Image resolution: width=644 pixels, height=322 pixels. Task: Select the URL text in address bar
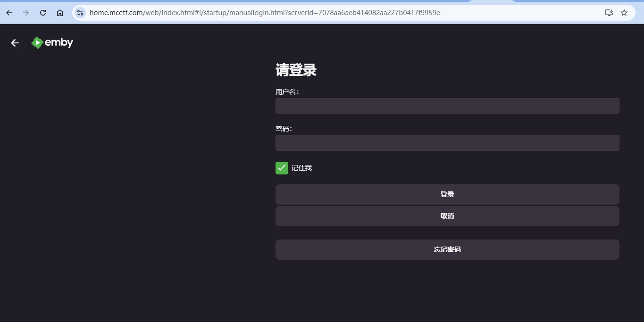[265, 13]
